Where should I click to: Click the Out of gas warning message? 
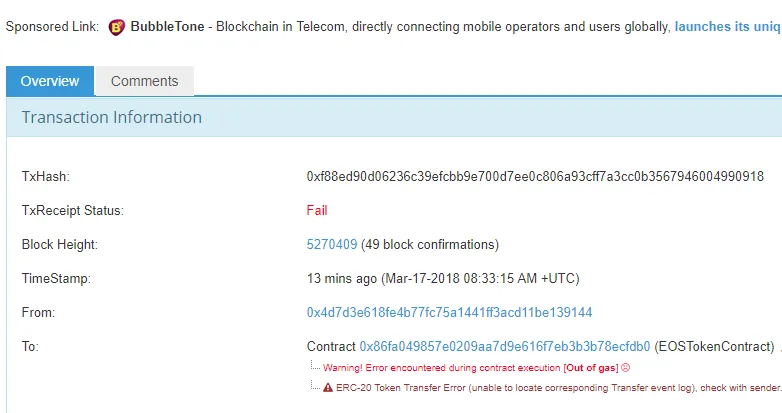[470, 368]
